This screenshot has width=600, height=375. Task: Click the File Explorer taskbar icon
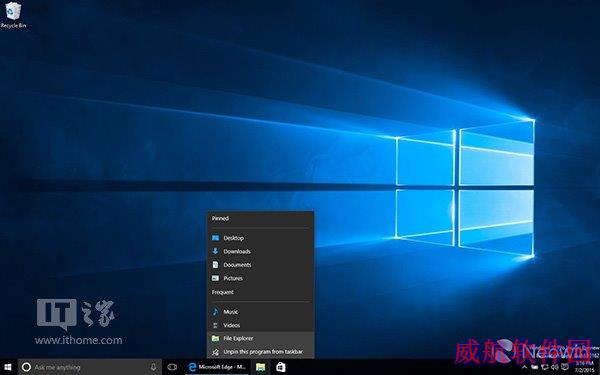coord(261,367)
